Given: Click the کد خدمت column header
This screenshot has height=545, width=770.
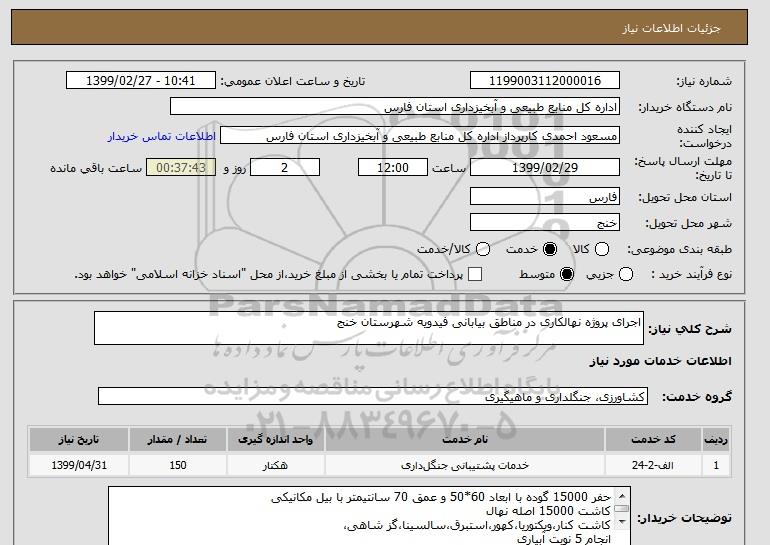Looking at the screenshot, I should 653,440.
